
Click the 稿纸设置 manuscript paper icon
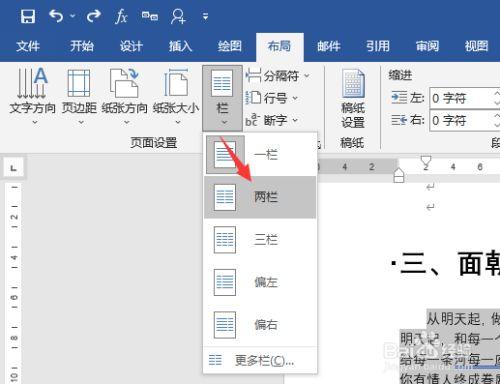tap(353, 98)
